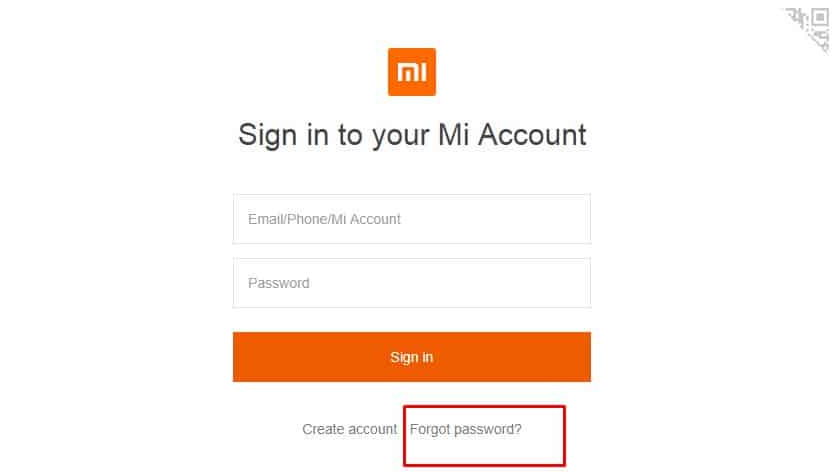Screen dimensions: 834x474
Task: Select the password entry box
Action: (412, 283)
